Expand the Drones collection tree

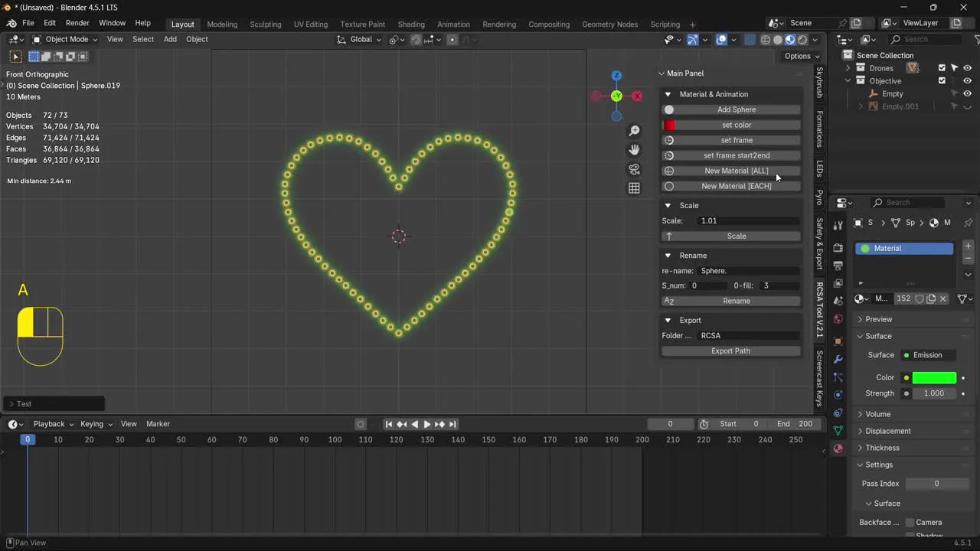848,68
